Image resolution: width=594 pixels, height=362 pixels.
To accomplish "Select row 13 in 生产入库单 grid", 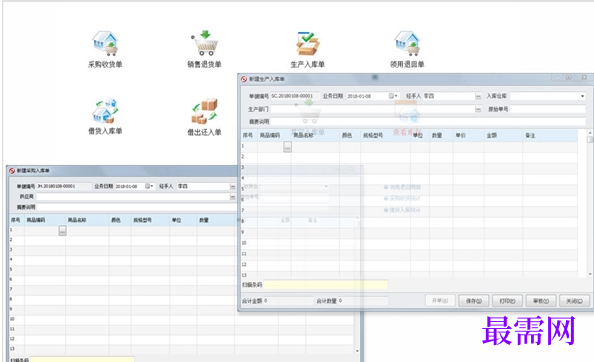I will click(409, 275).
